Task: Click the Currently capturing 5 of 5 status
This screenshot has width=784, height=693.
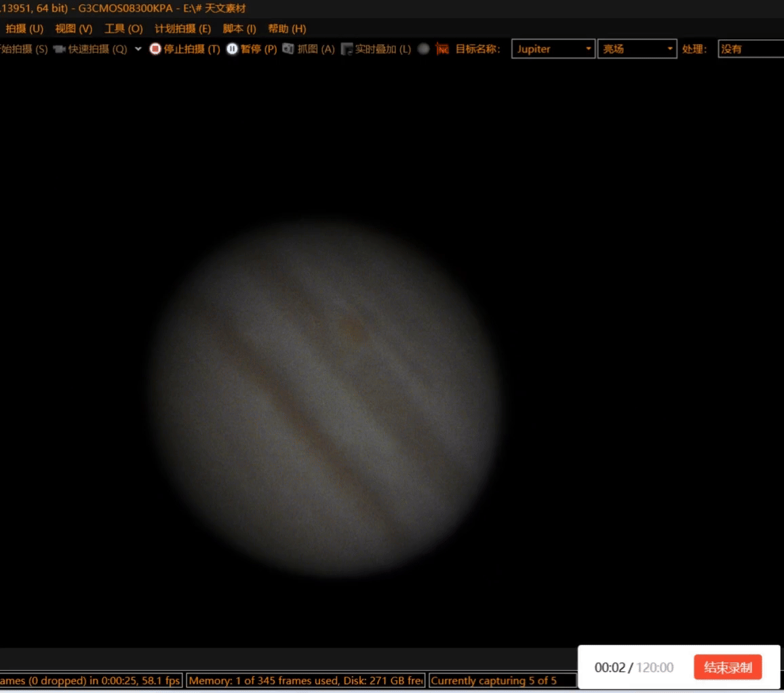Action: pos(503,681)
